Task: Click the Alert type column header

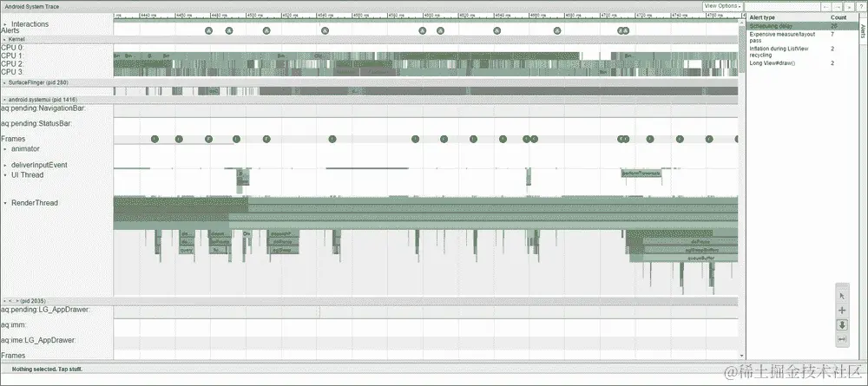Action: coord(762,17)
